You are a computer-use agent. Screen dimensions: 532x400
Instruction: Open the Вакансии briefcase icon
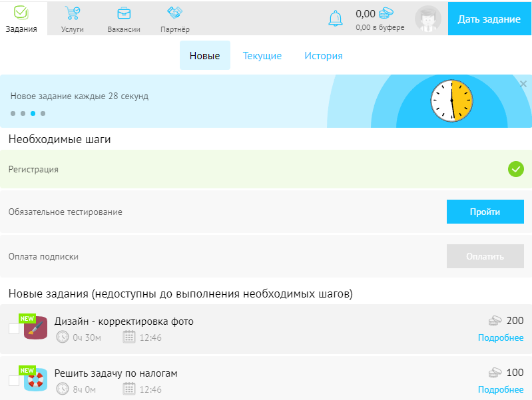click(x=124, y=13)
